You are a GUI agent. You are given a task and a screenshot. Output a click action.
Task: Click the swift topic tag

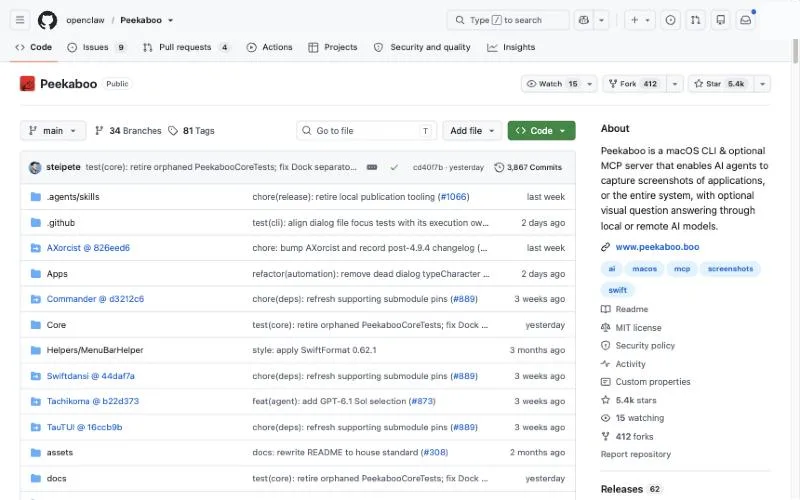(x=617, y=290)
